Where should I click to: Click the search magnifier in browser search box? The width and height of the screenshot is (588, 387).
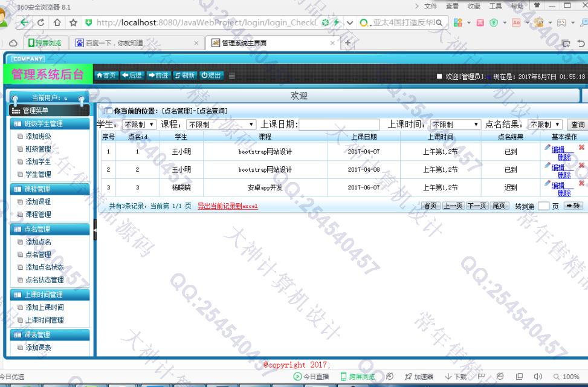point(439,22)
